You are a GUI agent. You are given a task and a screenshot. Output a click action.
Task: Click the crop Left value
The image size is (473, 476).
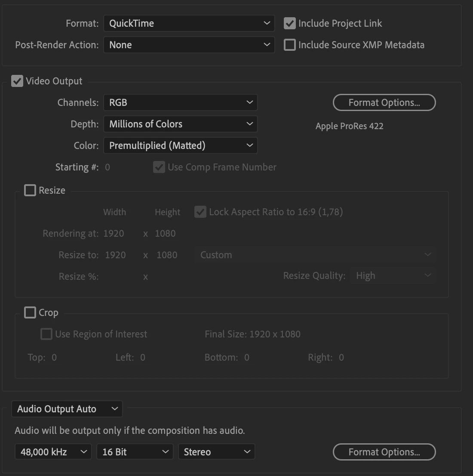(x=143, y=357)
